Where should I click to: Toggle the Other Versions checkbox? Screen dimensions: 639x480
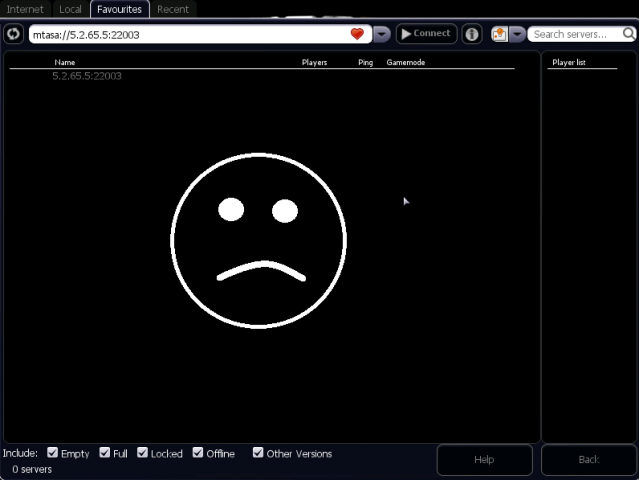tap(258, 453)
